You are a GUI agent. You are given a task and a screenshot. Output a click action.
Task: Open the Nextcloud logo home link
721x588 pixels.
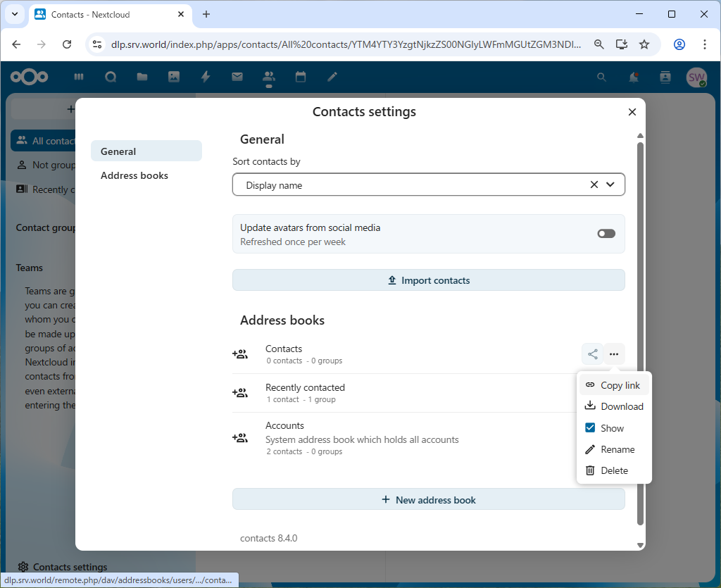(29, 77)
